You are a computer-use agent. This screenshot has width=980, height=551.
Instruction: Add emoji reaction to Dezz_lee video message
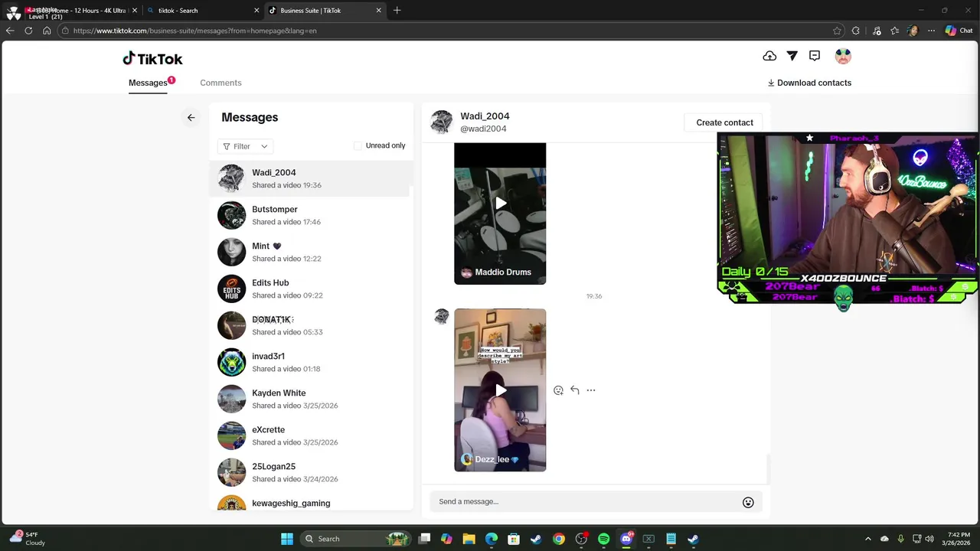[558, 390]
